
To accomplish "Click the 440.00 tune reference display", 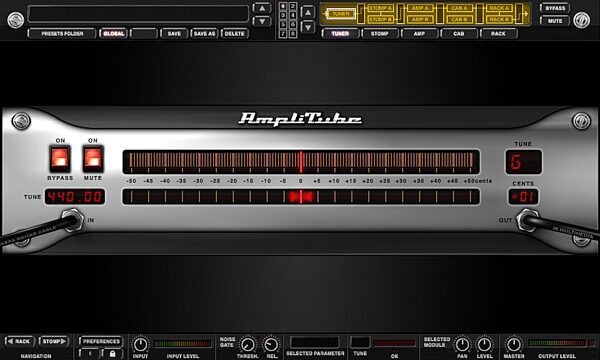I will pos(75,197).
